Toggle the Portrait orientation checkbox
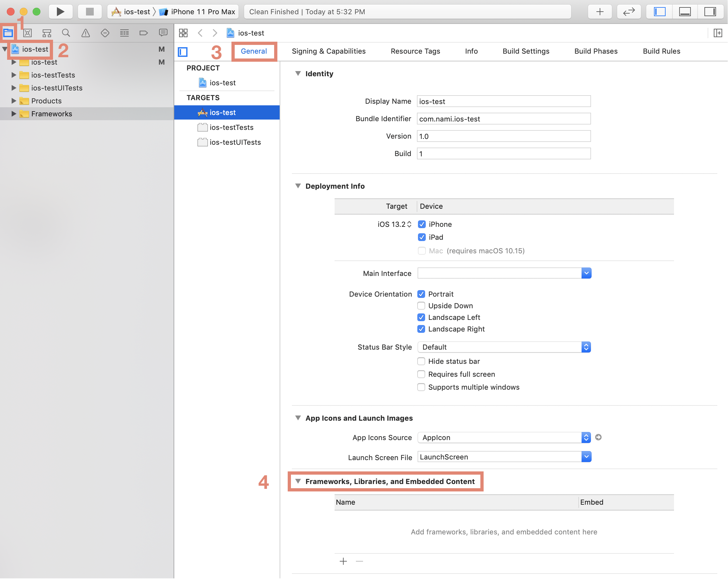 click(421, 294)
